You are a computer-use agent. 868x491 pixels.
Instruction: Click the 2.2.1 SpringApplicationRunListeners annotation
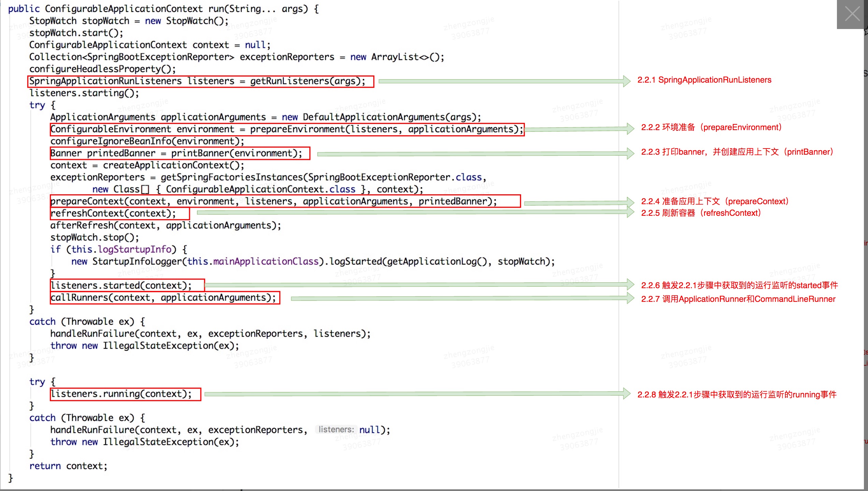point(704,80)
